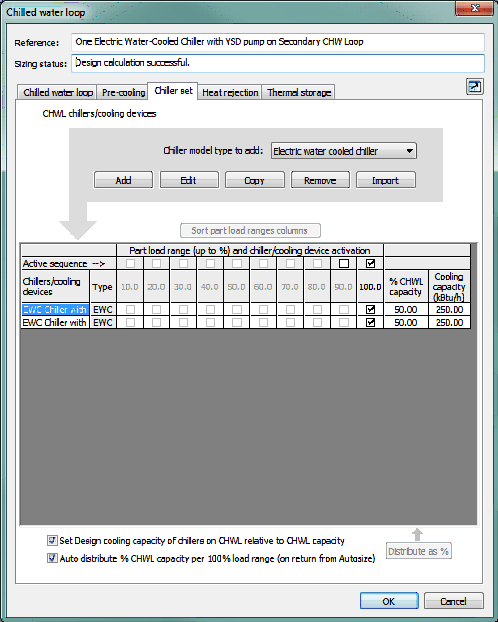Click the Copy chiller button

pos(254,180)
